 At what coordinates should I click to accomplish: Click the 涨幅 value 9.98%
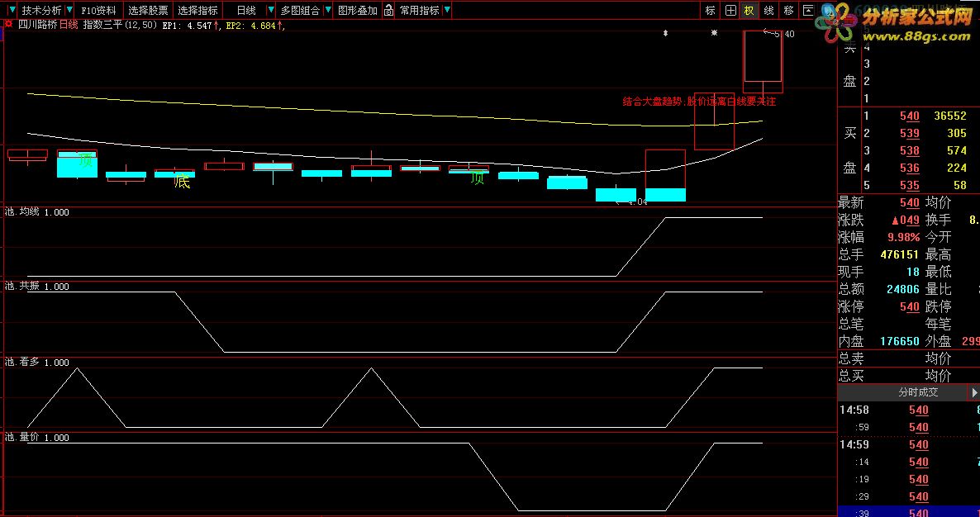(904, 237)
